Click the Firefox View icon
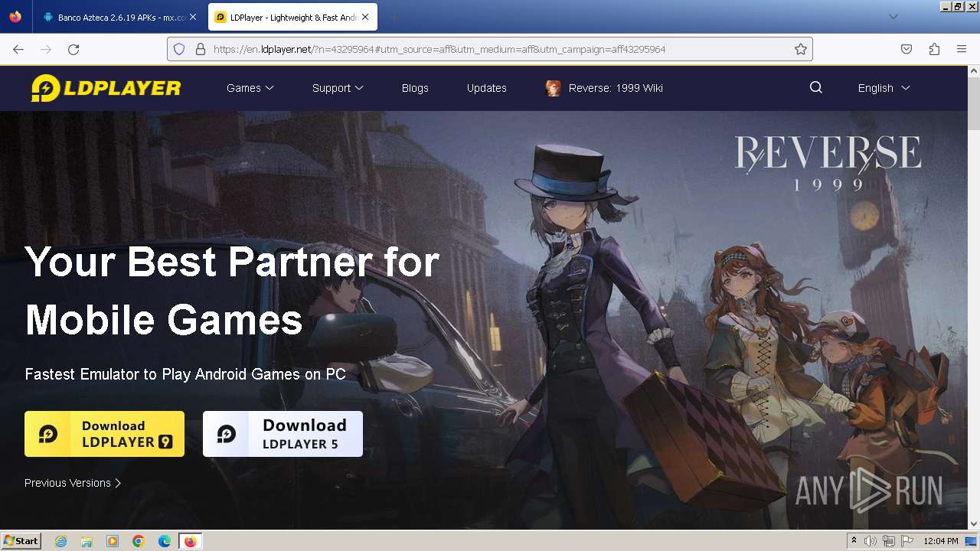The image size is (980, 551). point(15,17)
